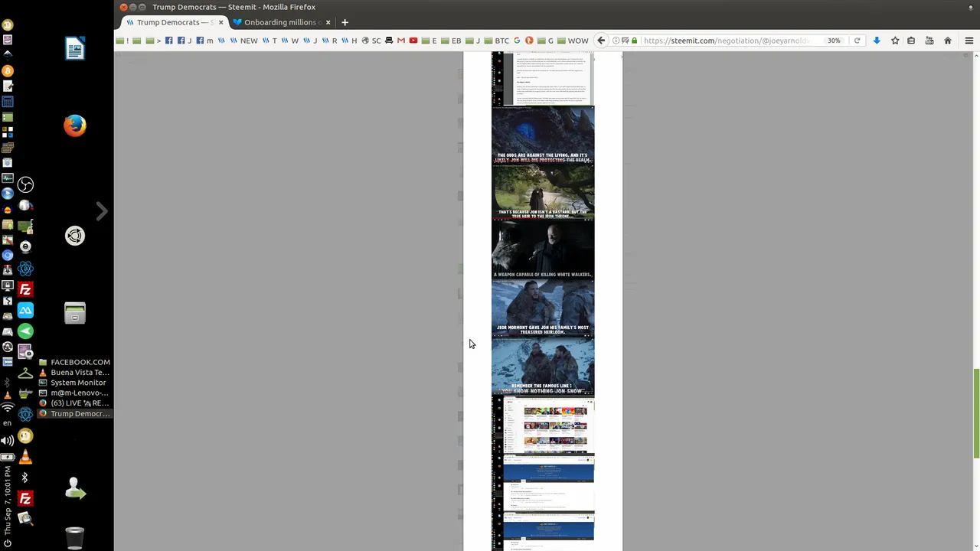The image size is (980, 551).
Task: Reload the current Steemit page
Action: 857,41
